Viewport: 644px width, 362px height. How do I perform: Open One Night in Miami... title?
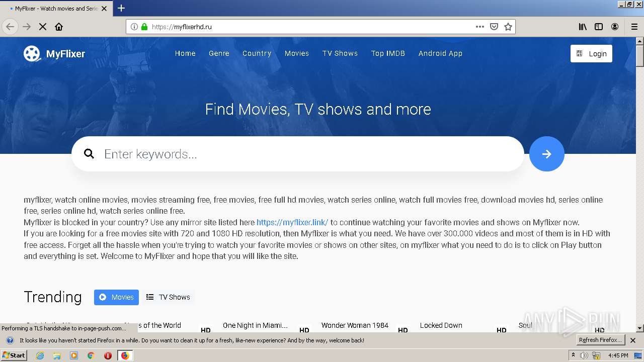(x=255, y=325)
